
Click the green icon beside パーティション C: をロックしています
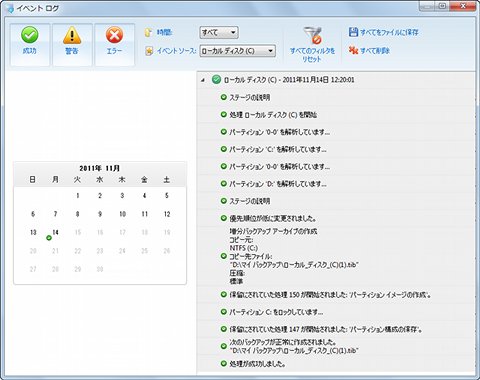(224, 312)
